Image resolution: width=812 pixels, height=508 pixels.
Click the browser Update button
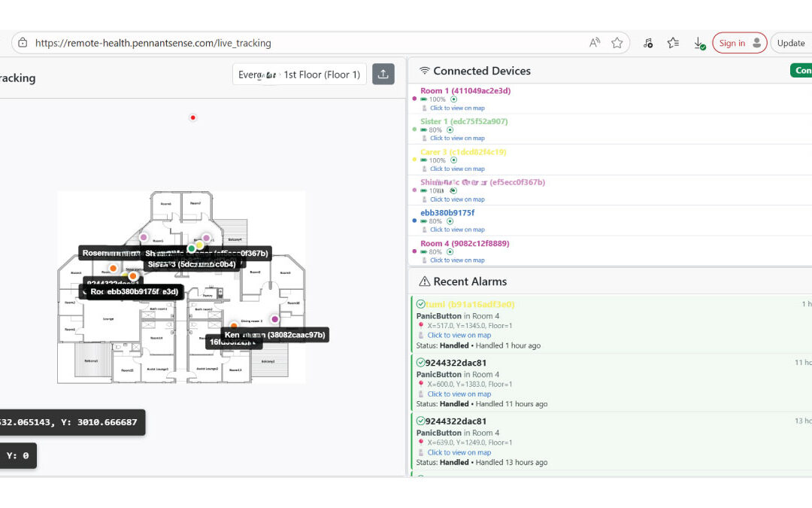790,43
